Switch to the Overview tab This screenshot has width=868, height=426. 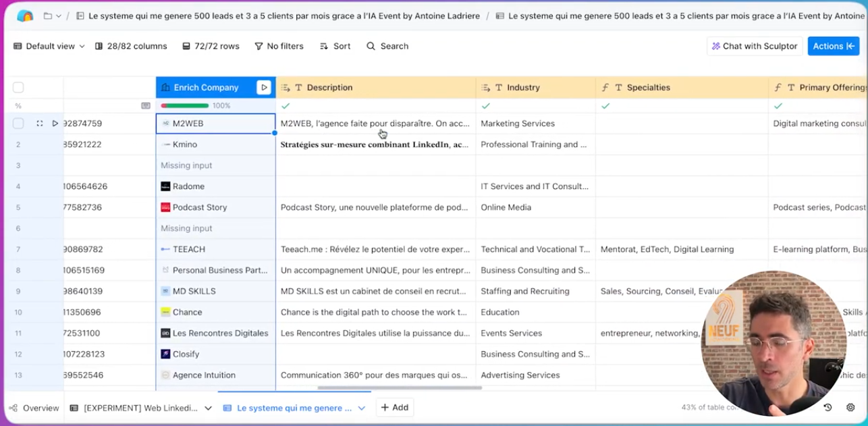pos(34,408)
